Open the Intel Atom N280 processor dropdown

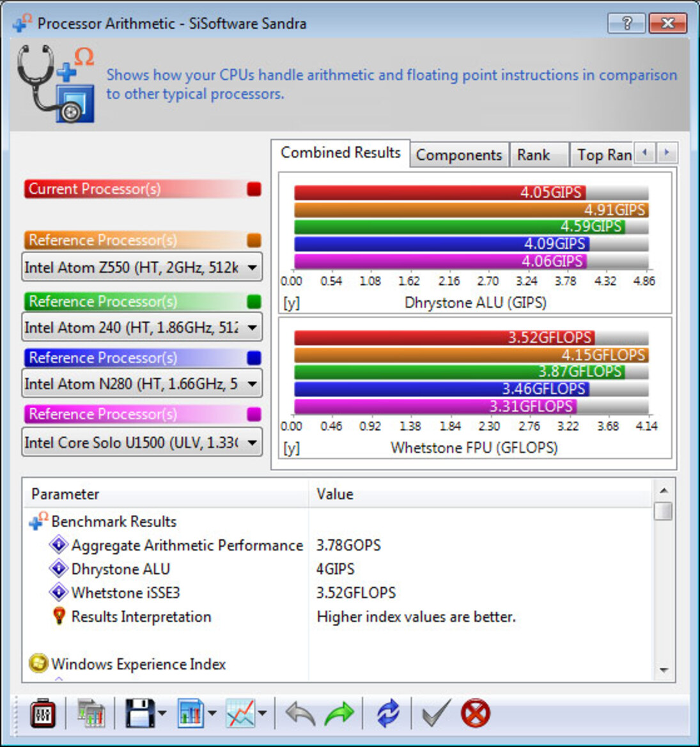[141, 383]
